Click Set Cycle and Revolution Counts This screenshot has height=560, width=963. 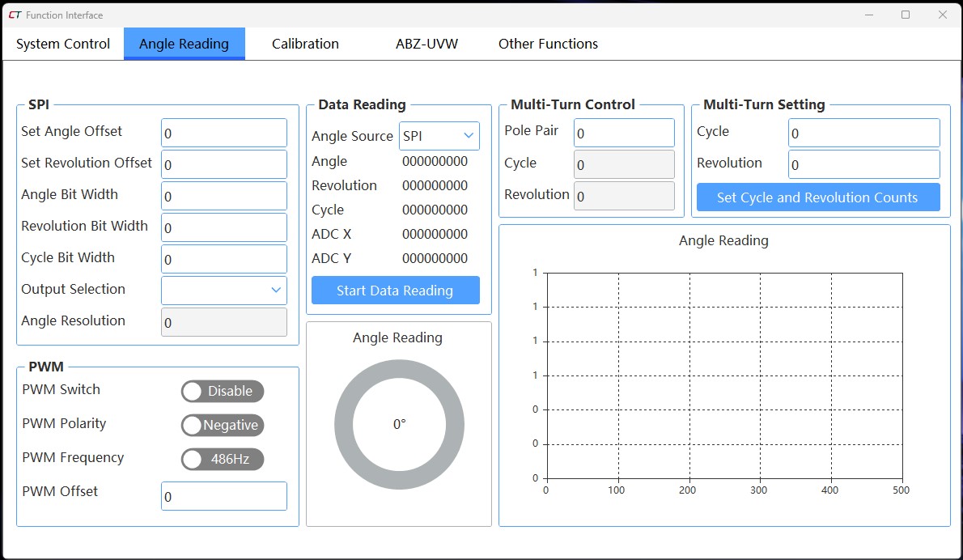coord(817,197)
